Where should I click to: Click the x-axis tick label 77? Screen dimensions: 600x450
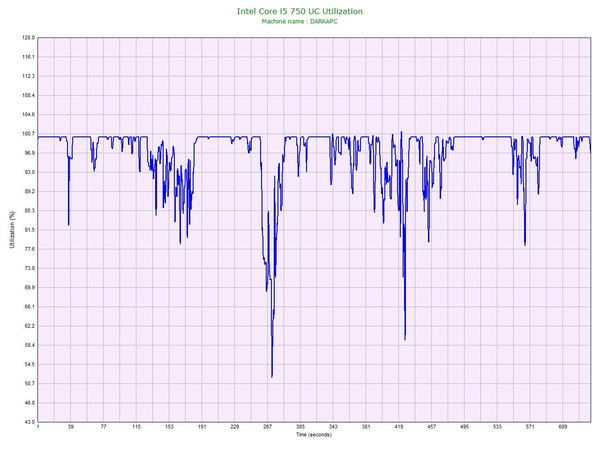(x=103, y=427)
